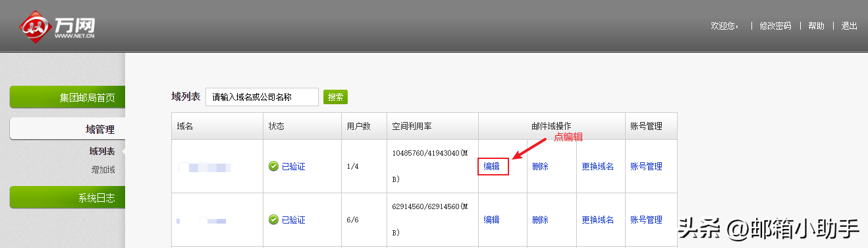
Task: Click verified checkmark icon in 6/6 row
Action: pos(273,220)
